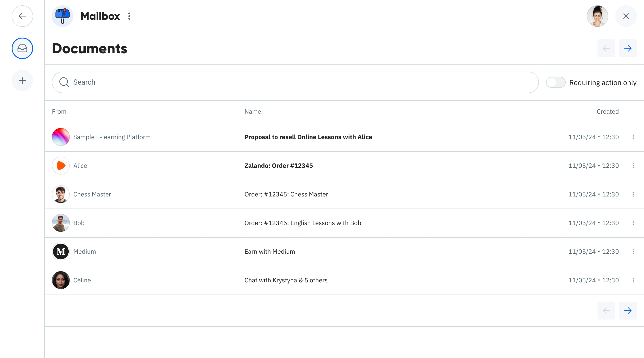Toggle Requiring action only switch
Screen dimensions: 644x358
(x=555, y=82)
